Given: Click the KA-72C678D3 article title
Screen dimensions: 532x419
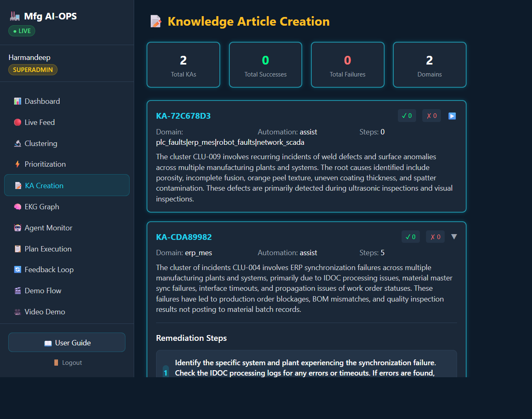Looking at the screenshot, I should click(x=183, y=116).
